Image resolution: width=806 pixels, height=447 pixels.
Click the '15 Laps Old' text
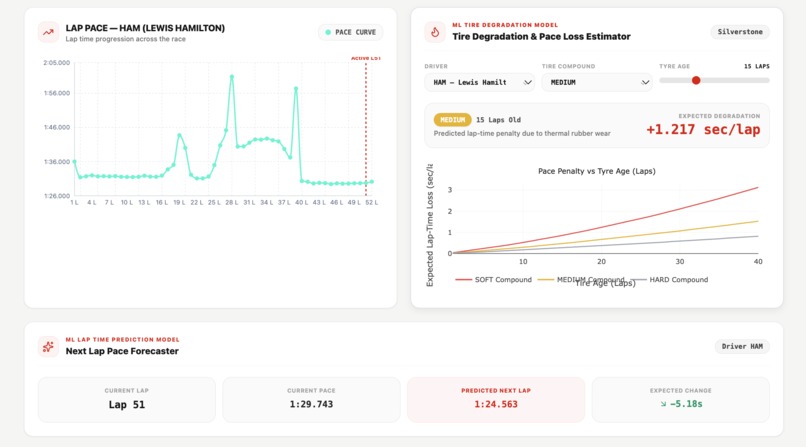(498, 120)
